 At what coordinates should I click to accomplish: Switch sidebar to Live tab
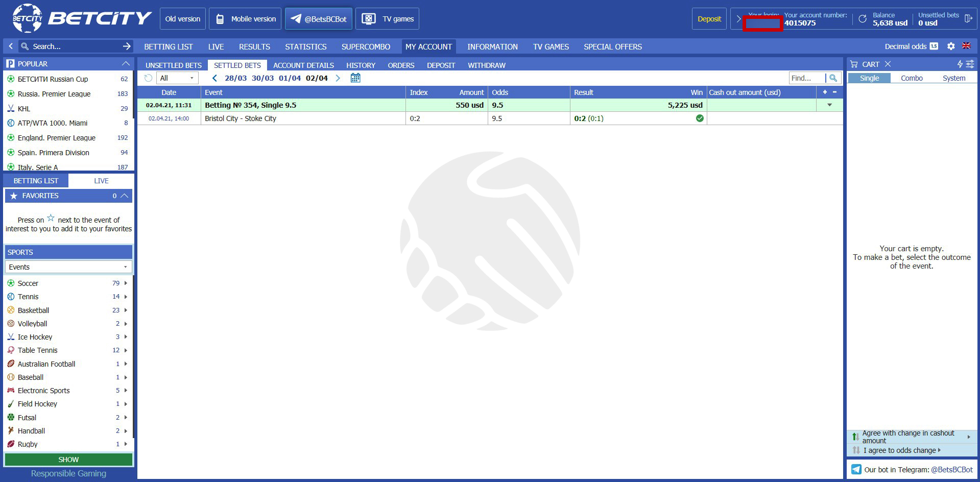101,180
